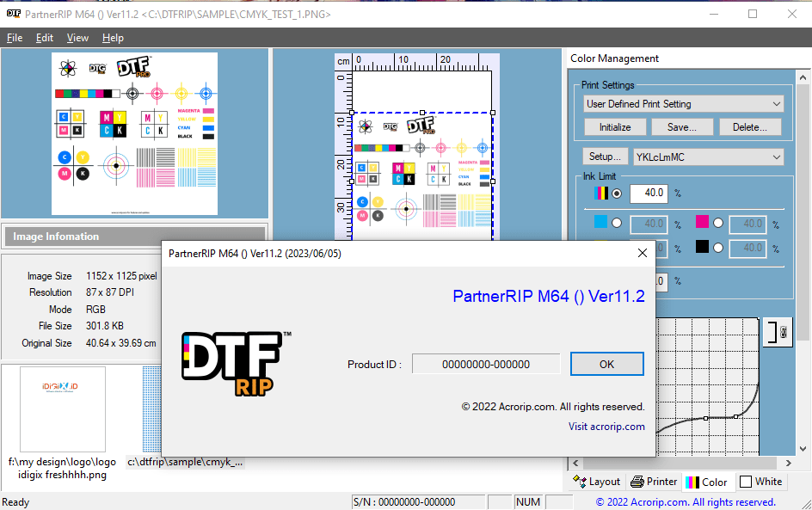Image resolution: width=812 pixels, height=510 pixels.
Task: Select the magenta ink limit radio button
Action: click(x=717, y=223)
